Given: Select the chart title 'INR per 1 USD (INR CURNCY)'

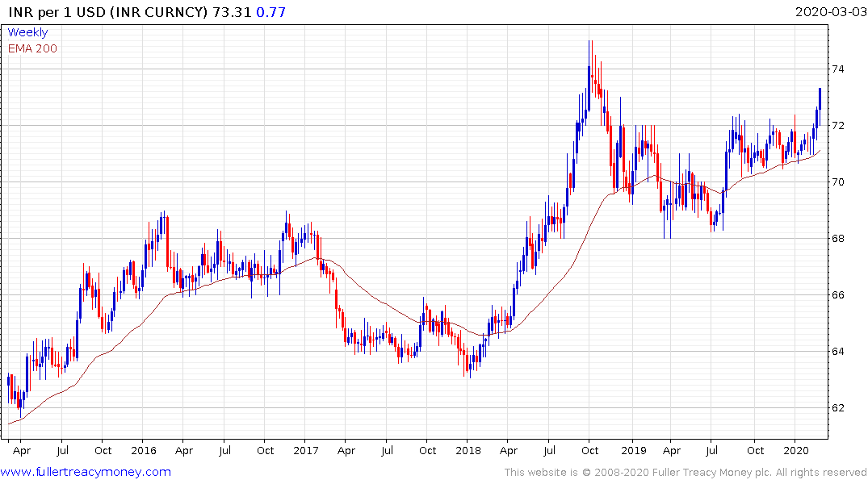Looking at the screenshot, I should pyautogui.click(x=108, y=12).
